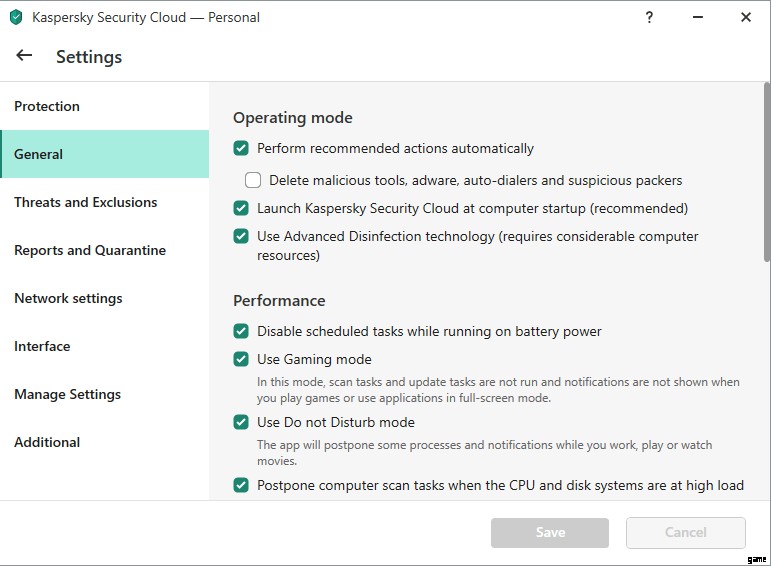
Task: Open Network settings section
Action: (68, 298)
